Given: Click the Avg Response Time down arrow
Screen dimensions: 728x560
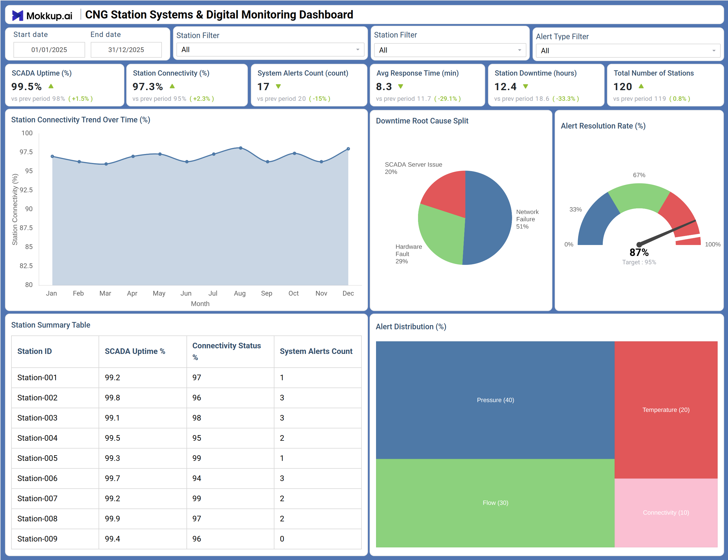Looking at the screenshot, I should tap(401, 87).
